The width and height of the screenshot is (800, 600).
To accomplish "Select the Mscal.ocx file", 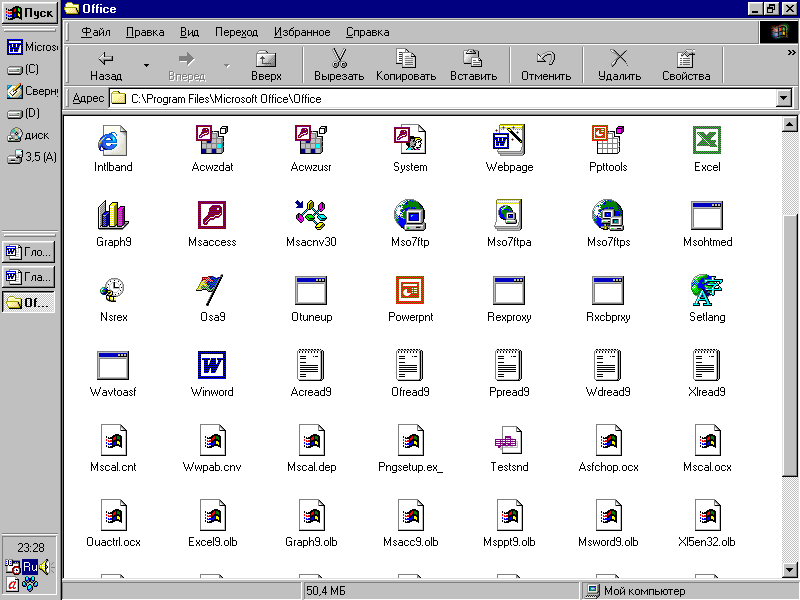I will pyautogui.click(x=707, y=440).
